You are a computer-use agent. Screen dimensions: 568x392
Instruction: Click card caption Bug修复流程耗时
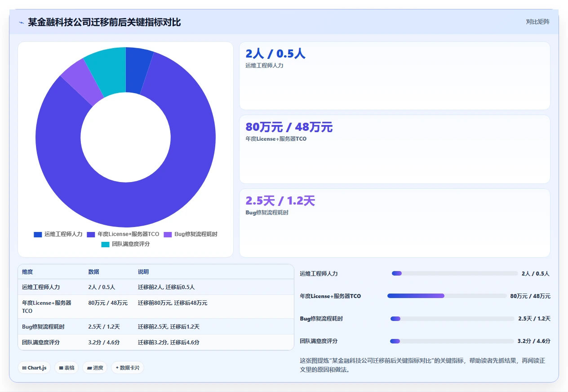pyautogui.click(x=267, y=213)
